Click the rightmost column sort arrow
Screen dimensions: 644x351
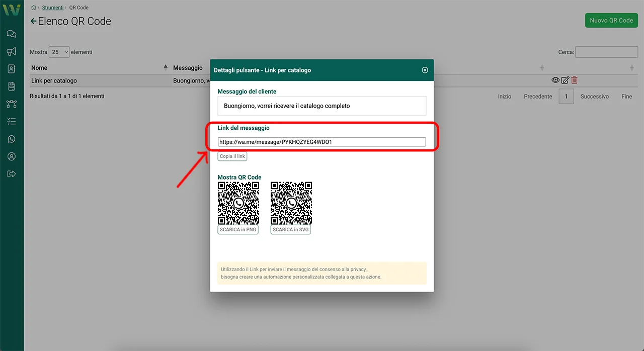pos(632,68)
